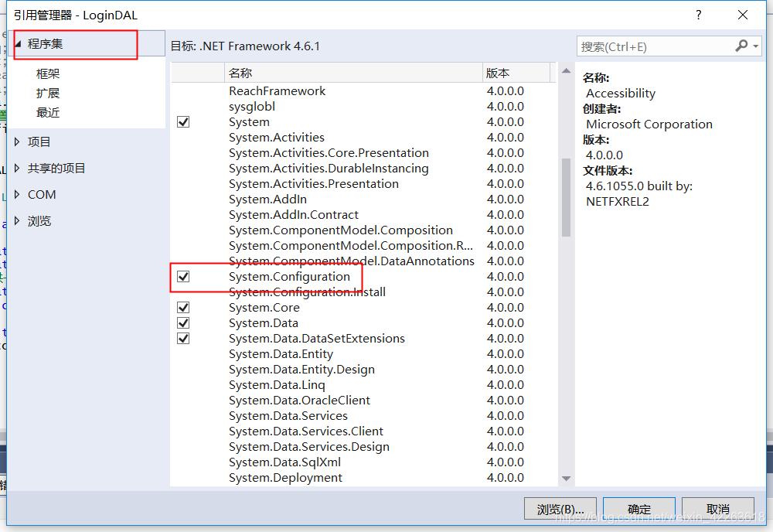The image size is (773, 532).
Task: Select the System.Data.Services row
Action: point(363,416)
